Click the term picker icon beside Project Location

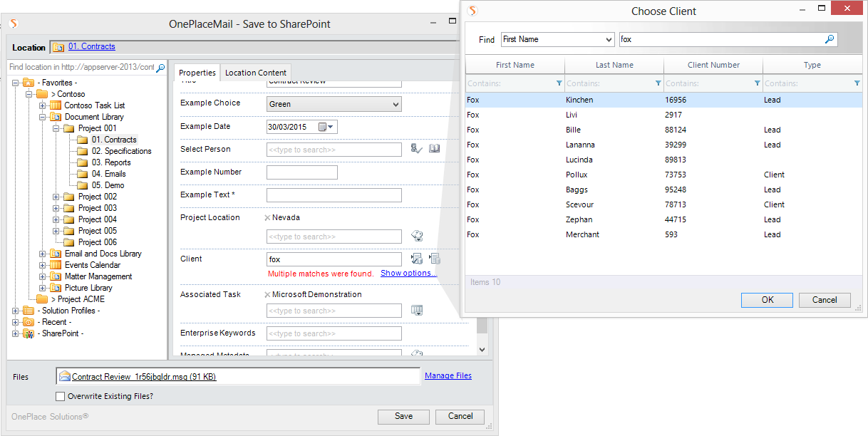coord(418,236)
